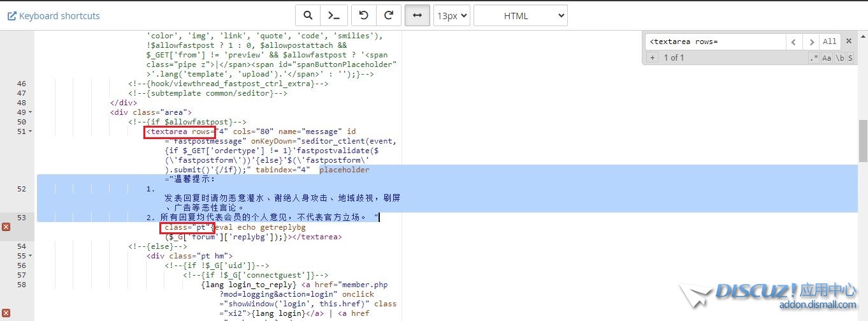This screenshot has height=321, width=868.
Task: Click the vertical scrollbar thumb of editor
Action: tap(863, 142)
